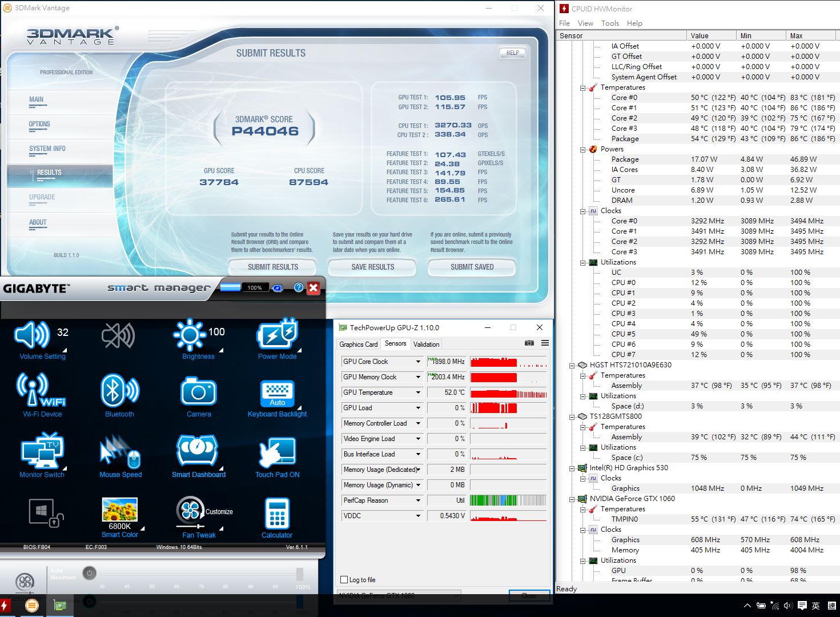Open Volume Setting in Smart Manager

(32, 335)
